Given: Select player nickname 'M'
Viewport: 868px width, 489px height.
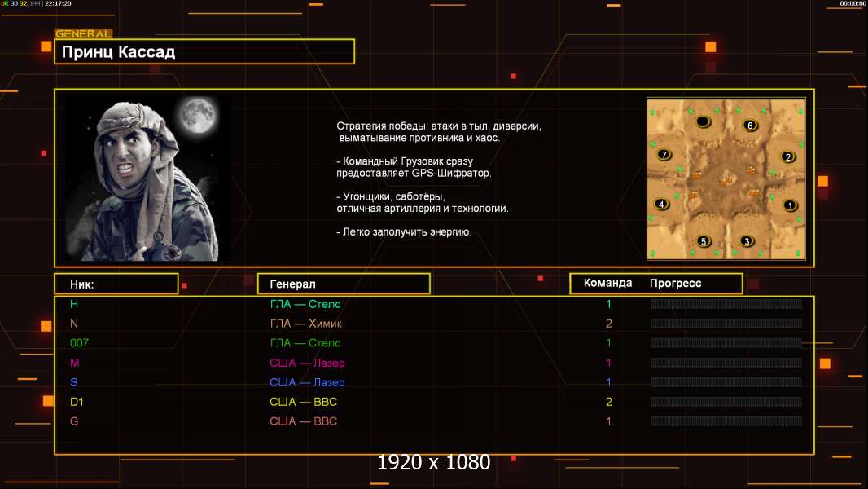Looking at the screenshot, I should (75, 363).
